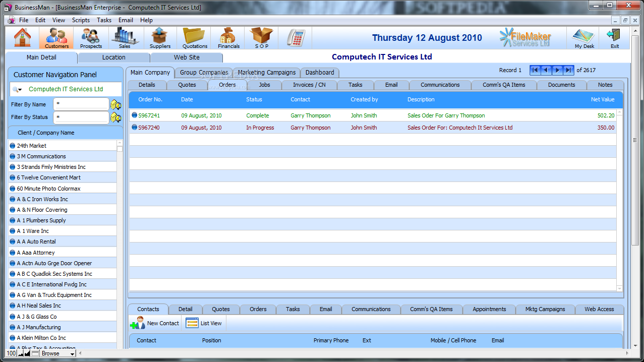Apply the Filter By Status search icon
The image size is (644, 362).
(x=116, y=117)
